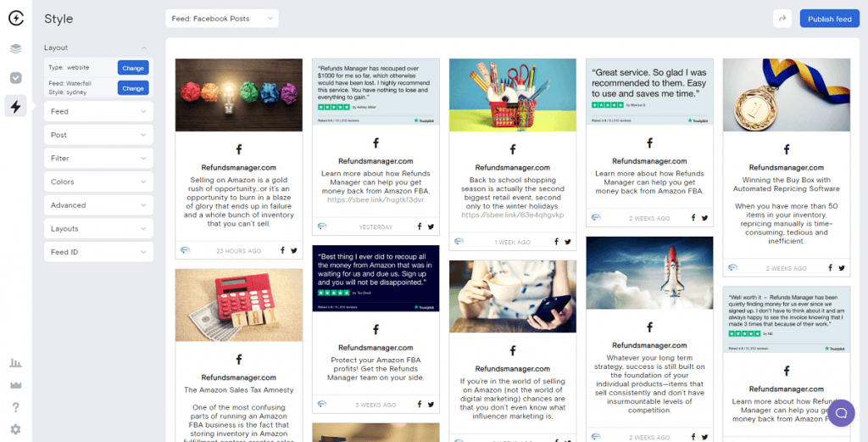The image size is (868, 442).
Task: Click 'Winning the Buy Box with Automated Repricing Software' text
Action: 787,184
